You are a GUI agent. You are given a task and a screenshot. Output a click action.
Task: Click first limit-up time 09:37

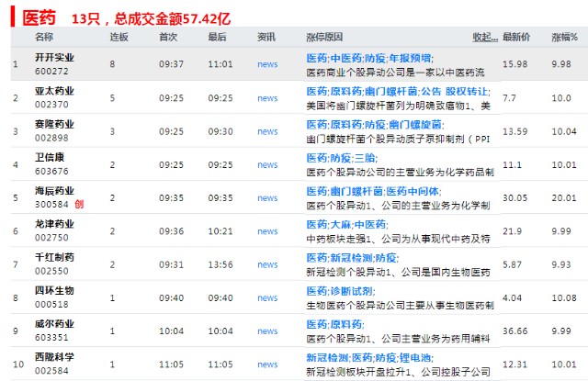[172, 64]
